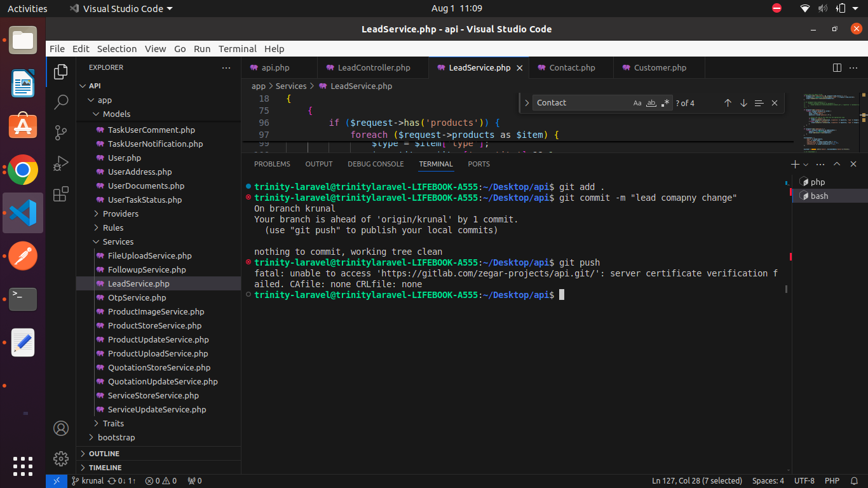The height and width of the screenshot is (488, 868).
Task: Open Activities overview in top bar
Action: [x=27, y=9]
